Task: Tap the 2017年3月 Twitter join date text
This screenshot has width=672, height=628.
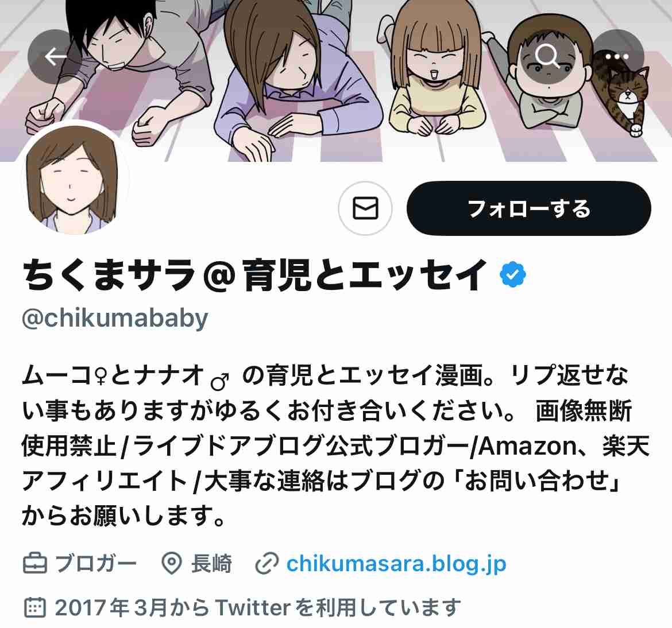Action: tap(258, 607)
